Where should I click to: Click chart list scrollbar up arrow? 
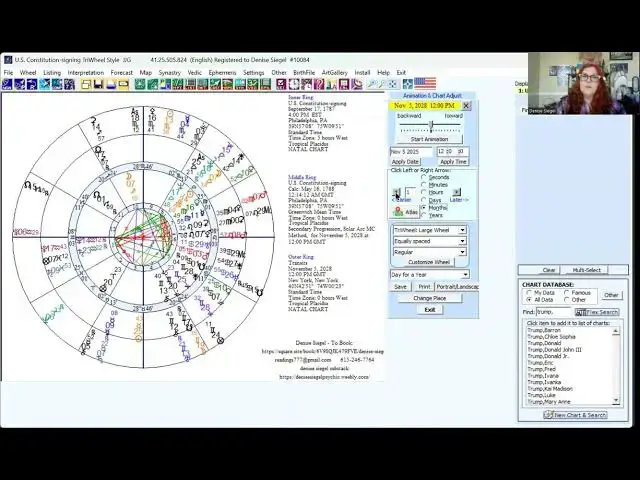click(x=616, y=331)
